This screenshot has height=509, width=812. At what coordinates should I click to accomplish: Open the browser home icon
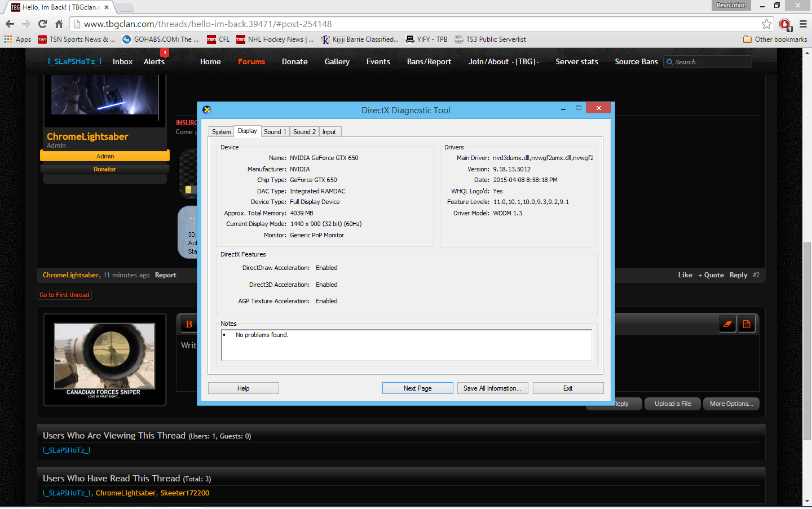[x=59, y=24]
